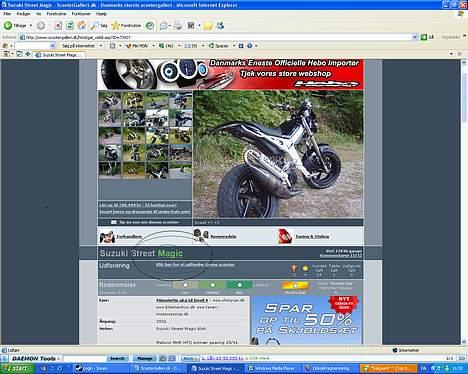
Task: Click the large Suzuki Street Magic photo
Action: pyautogui.click(x=278, y=154)
